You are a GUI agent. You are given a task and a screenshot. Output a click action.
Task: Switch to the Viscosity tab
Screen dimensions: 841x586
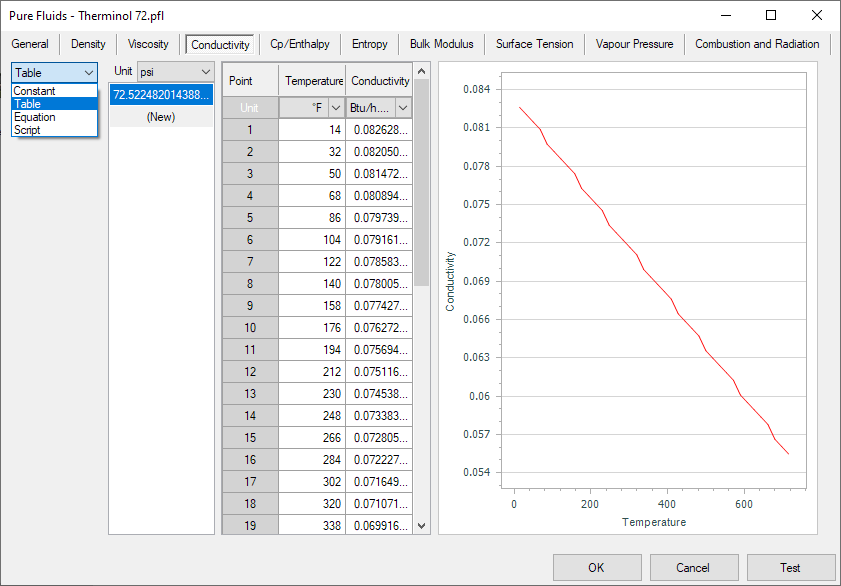148,44
